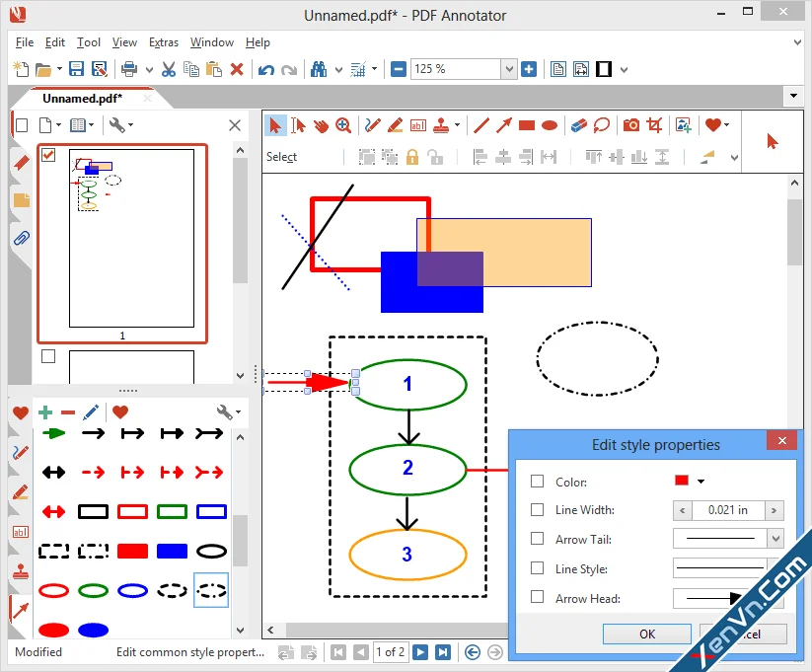Go to next page in navigation bar
The width and height of the screenshot is (812, 672).
point(420,652)
